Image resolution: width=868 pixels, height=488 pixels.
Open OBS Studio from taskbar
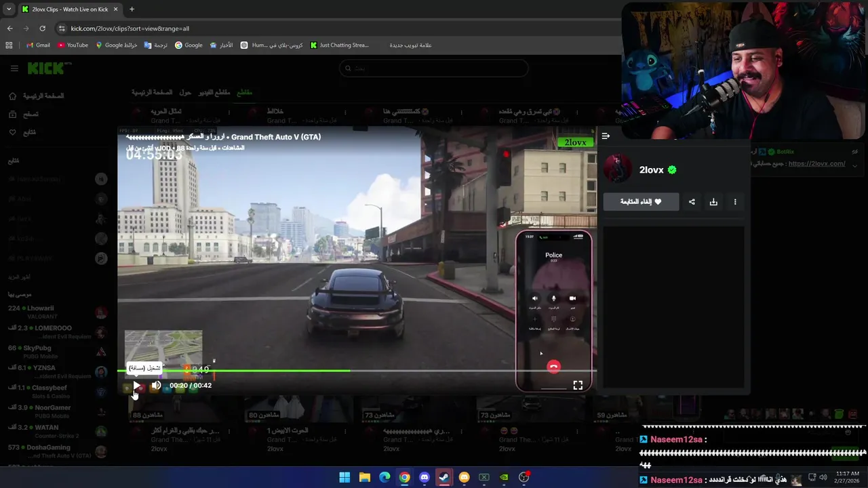coord(524,477)
